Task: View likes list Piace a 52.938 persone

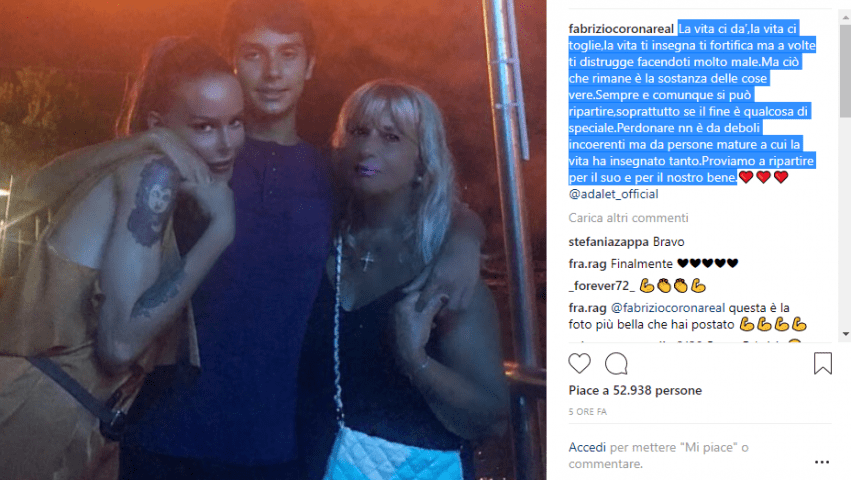Action: pos(635,390)
